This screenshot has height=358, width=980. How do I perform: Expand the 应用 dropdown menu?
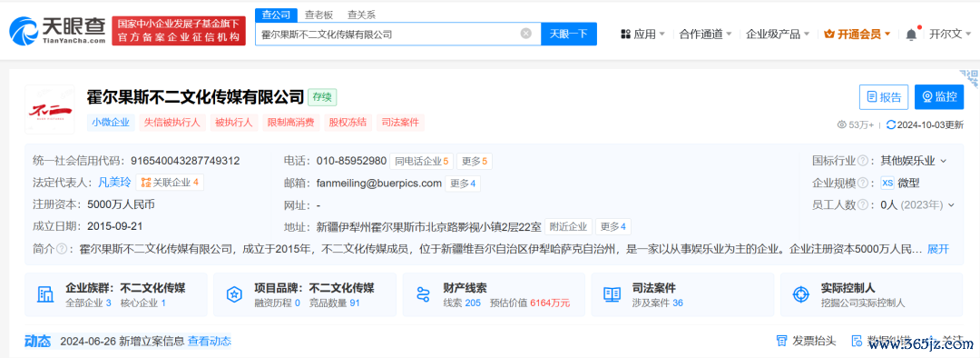642,34
